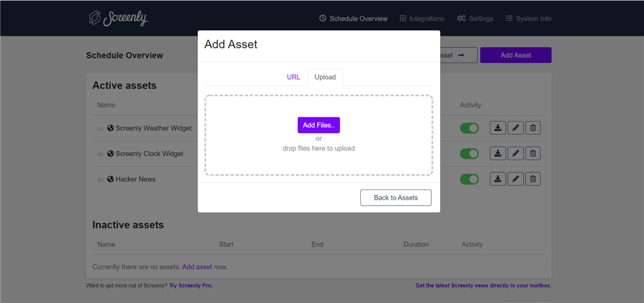This screenshot has width=644, height=303.
Task: Open the Integrations page
Action: (422, 19)
